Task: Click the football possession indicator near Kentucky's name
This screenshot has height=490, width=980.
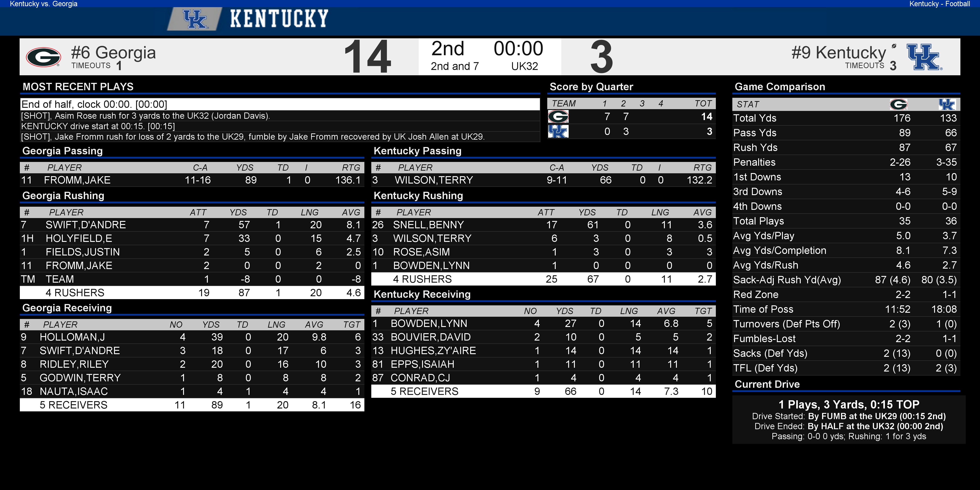Action: [x=894, y=46]
